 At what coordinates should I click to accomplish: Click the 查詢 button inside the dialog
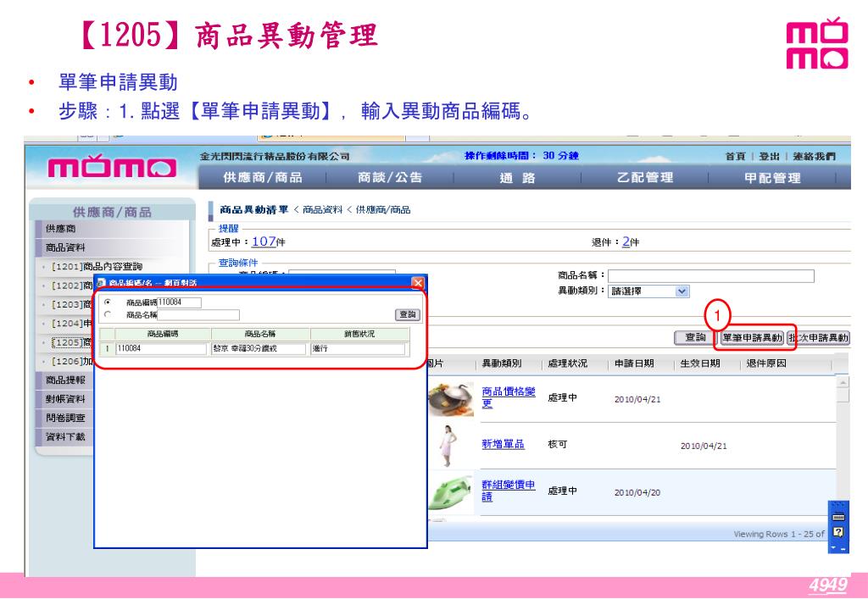pyautogui.click(x=408, y=314)
